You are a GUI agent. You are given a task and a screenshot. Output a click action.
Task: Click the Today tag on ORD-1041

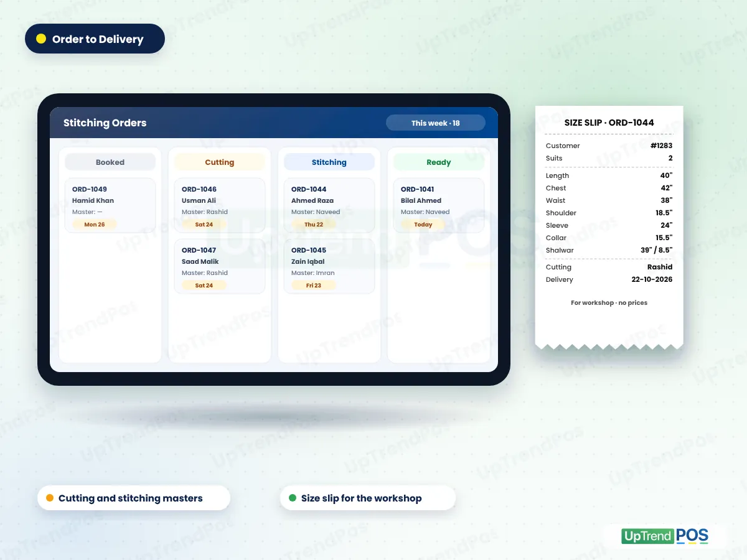point(423,225)
